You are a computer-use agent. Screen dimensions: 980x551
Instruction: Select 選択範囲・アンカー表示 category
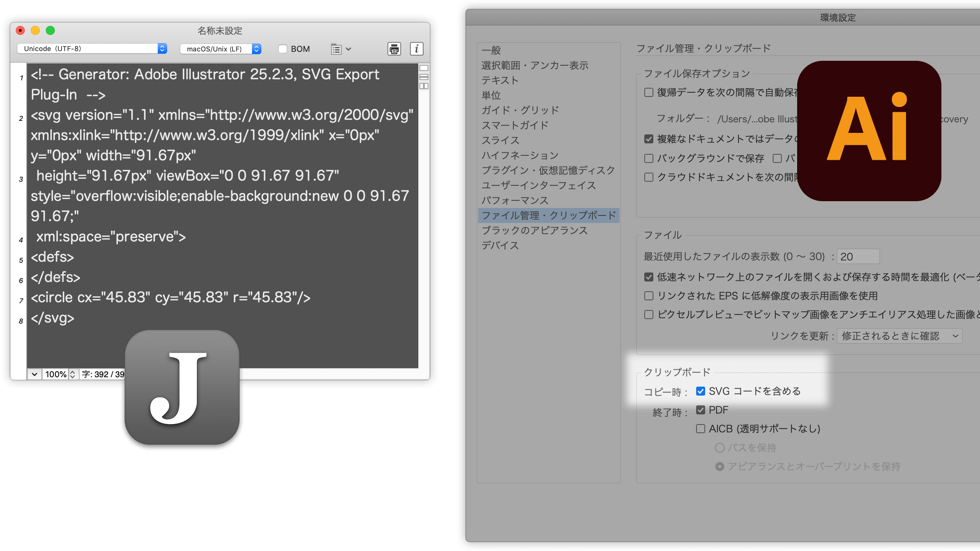(x=535, y=65)
